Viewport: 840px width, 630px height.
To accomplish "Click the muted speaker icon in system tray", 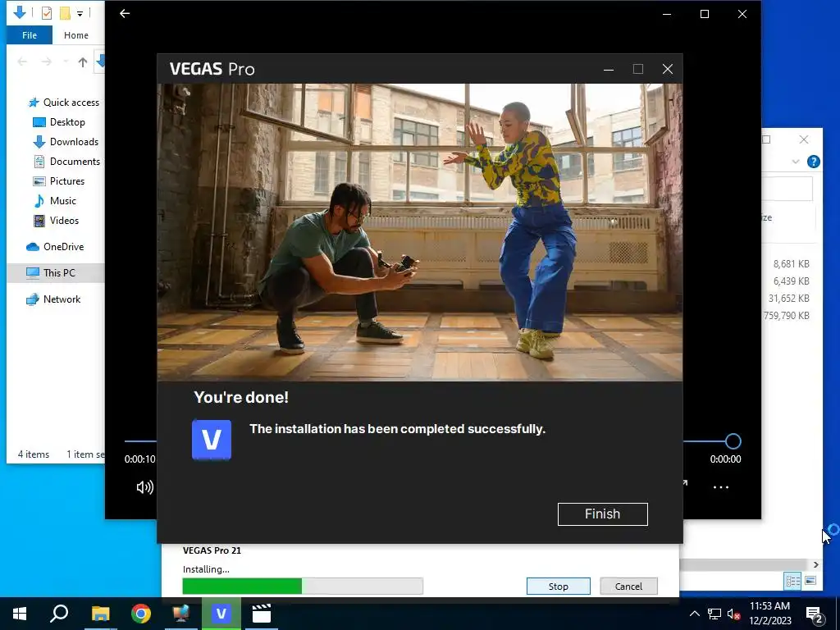I will [x=733, y=614].
